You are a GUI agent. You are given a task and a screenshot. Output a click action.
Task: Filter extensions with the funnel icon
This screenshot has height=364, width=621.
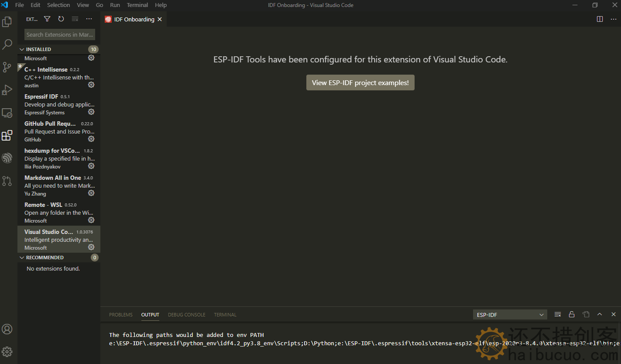(47, 19)
